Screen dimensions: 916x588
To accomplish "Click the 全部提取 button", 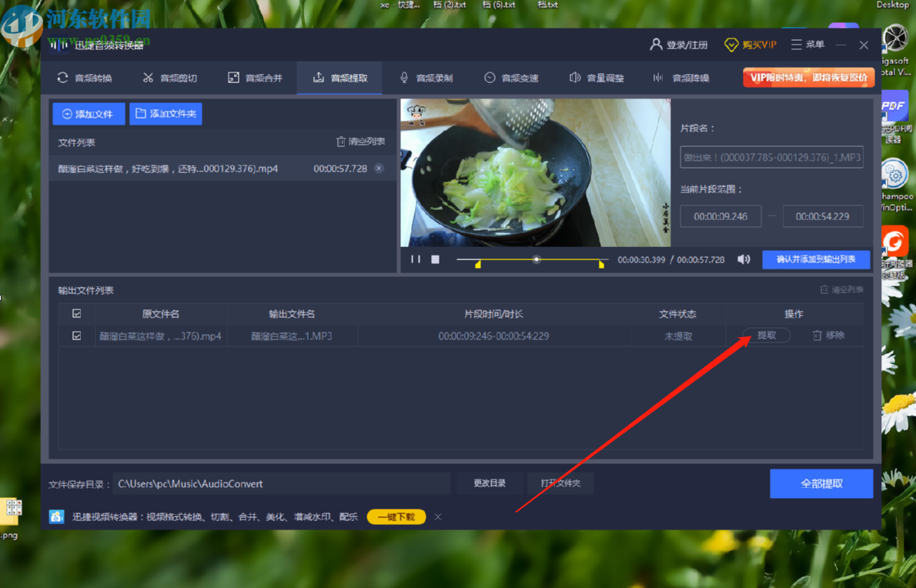I will (821, 483).
